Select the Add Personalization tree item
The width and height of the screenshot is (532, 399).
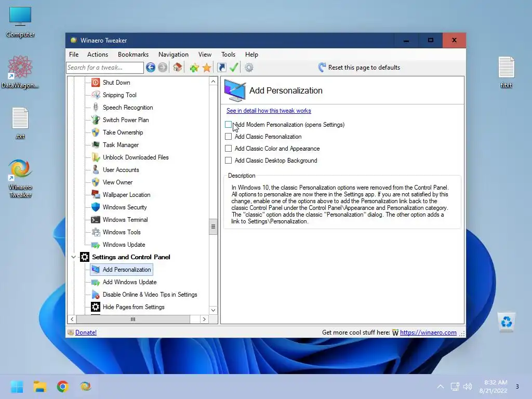click(x=127, y=270)
